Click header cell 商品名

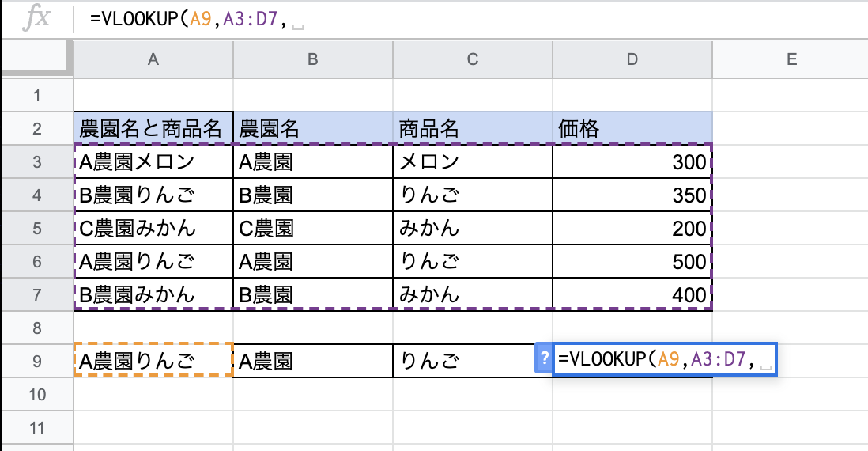pyautogui.click(x=472, y=128)
